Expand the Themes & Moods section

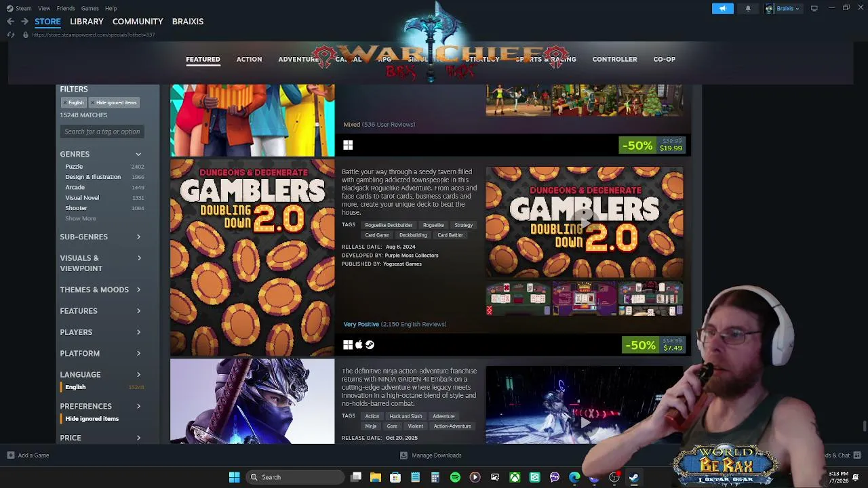(100, 289)
